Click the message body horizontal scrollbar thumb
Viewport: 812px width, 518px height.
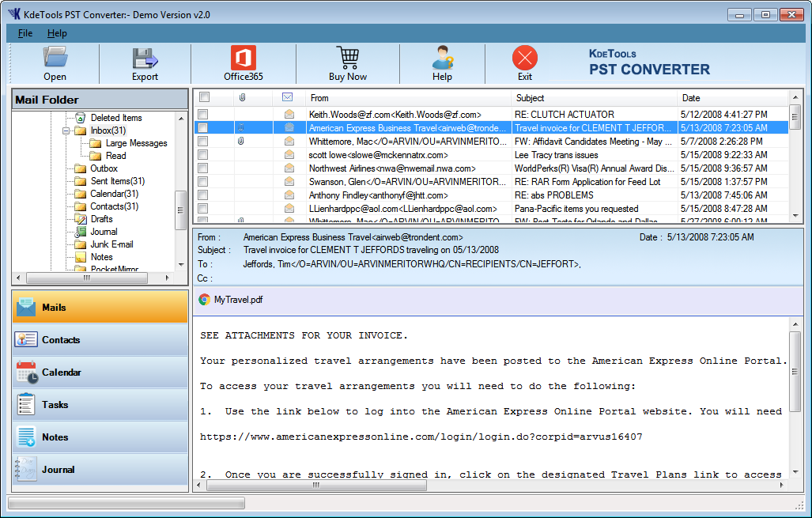click(316, 486)
